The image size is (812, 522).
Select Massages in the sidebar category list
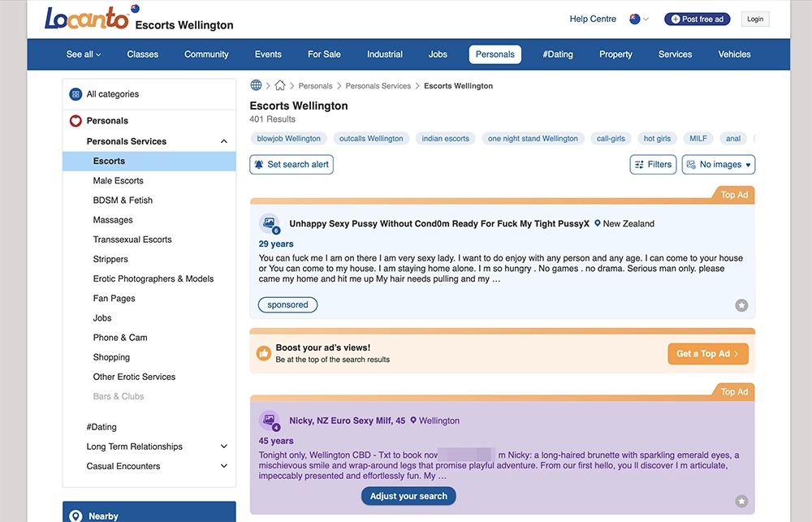pos(113,220)
